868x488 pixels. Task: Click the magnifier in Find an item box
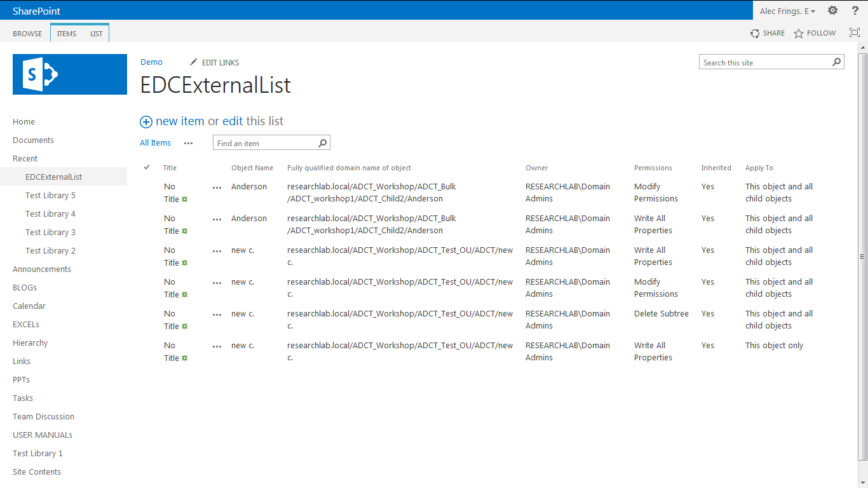(x=323, y=143)
